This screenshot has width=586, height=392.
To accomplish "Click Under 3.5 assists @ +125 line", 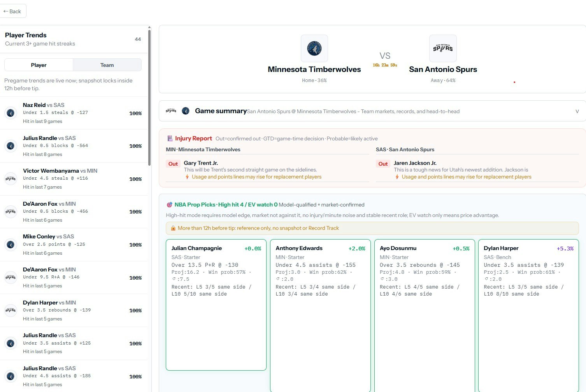I will click(x=57, y=343).
